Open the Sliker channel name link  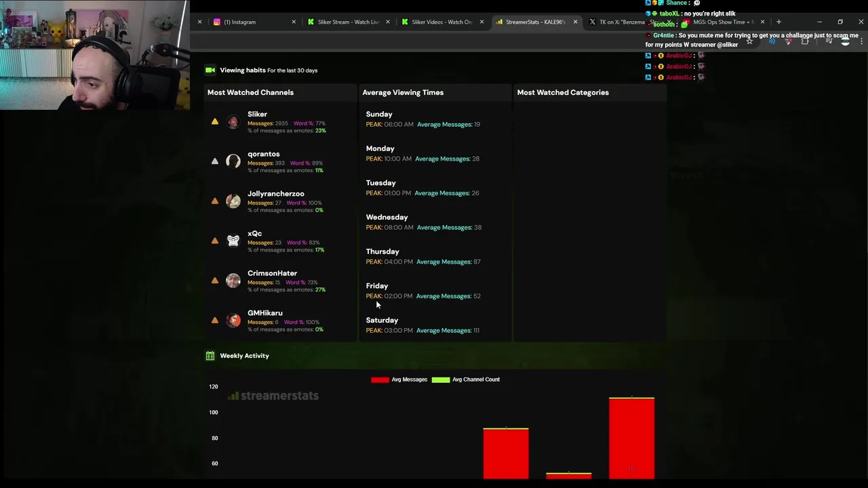click(x=257, y=114)
